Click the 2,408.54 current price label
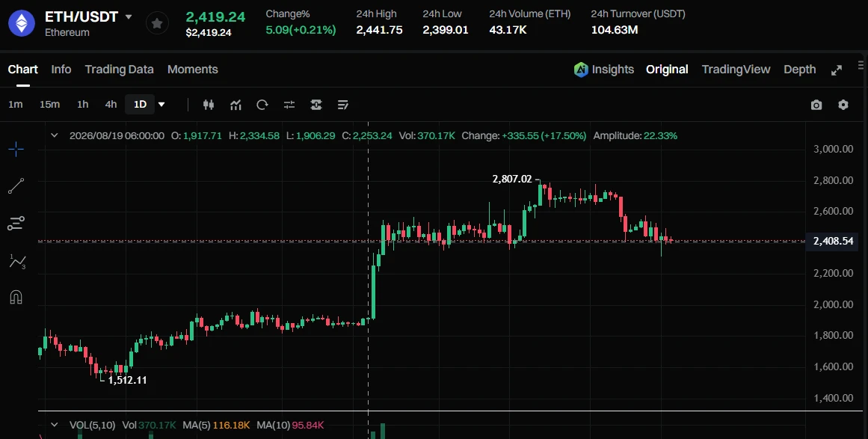868x439 pixels. [x=833, y=242]
